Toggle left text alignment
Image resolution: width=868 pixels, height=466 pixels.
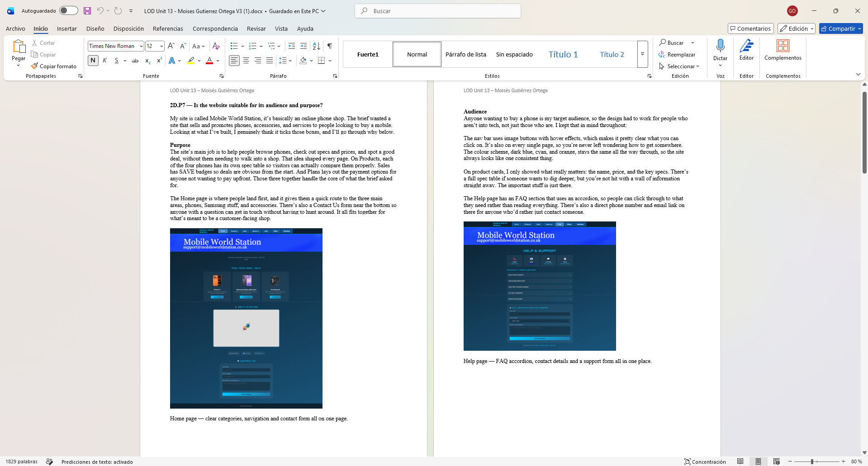[234, 61]
